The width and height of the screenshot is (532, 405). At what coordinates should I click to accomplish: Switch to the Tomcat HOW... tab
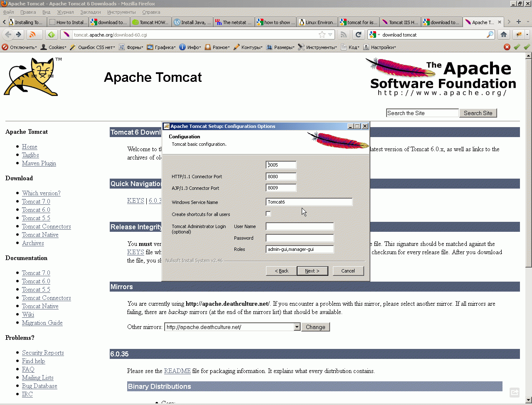coord(151,22)
